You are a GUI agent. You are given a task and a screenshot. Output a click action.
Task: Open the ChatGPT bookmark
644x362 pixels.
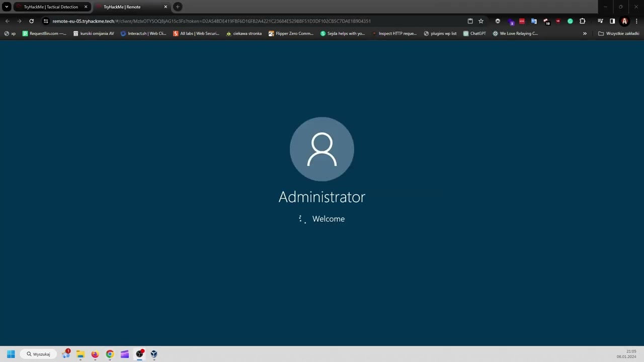coord(474,34)
